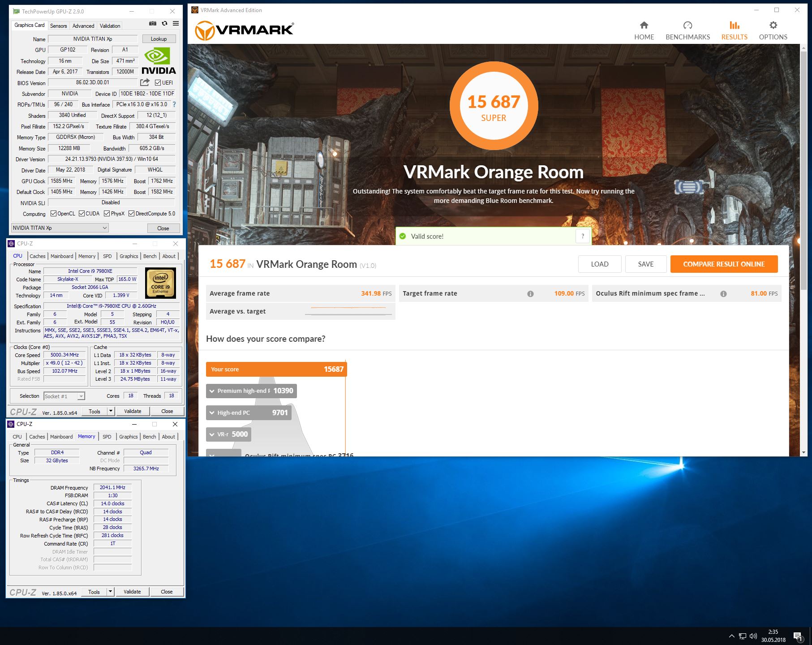Click Tools button in upper CPU-Z window

click(x=95, y=411)
